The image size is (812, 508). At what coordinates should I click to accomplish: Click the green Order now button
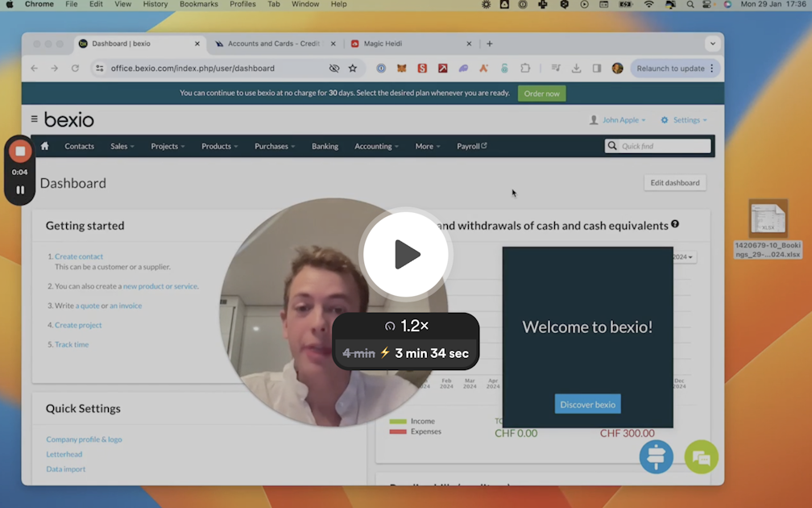[541, 94]
